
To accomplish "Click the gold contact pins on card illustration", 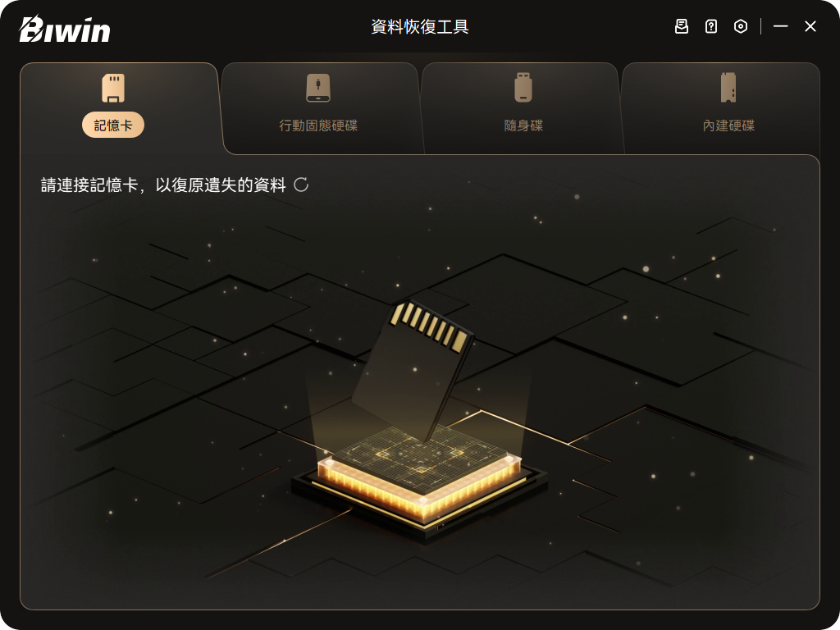I will (431, 326).
